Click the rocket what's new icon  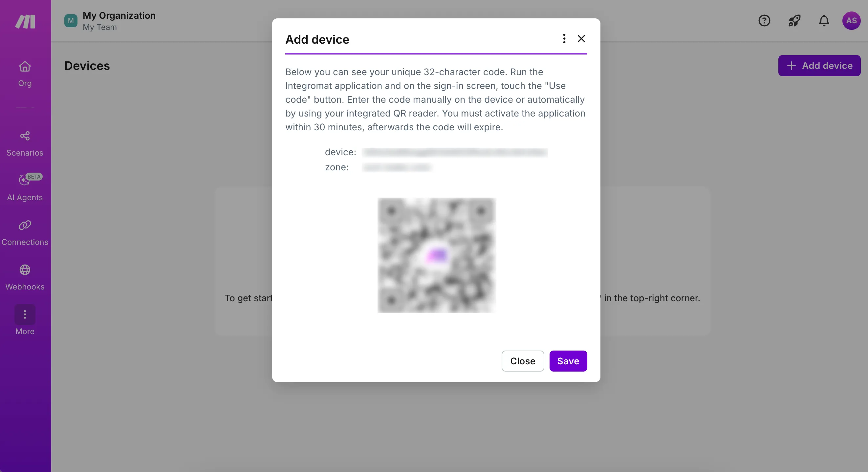[x=794, y=21]
